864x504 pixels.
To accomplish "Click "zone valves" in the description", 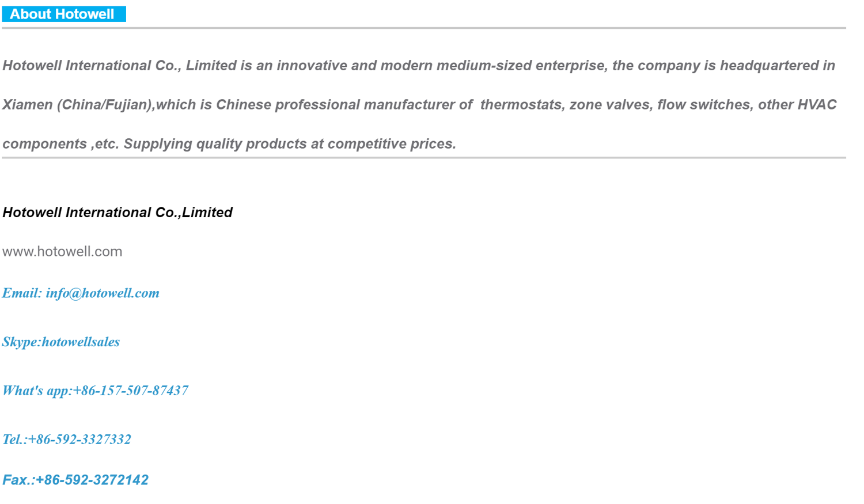I will point(611,105).
